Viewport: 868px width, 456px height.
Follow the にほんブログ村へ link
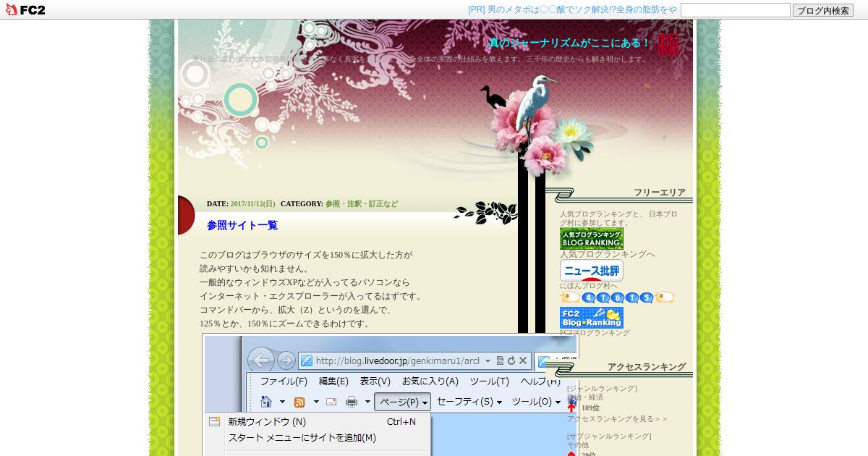589,285
